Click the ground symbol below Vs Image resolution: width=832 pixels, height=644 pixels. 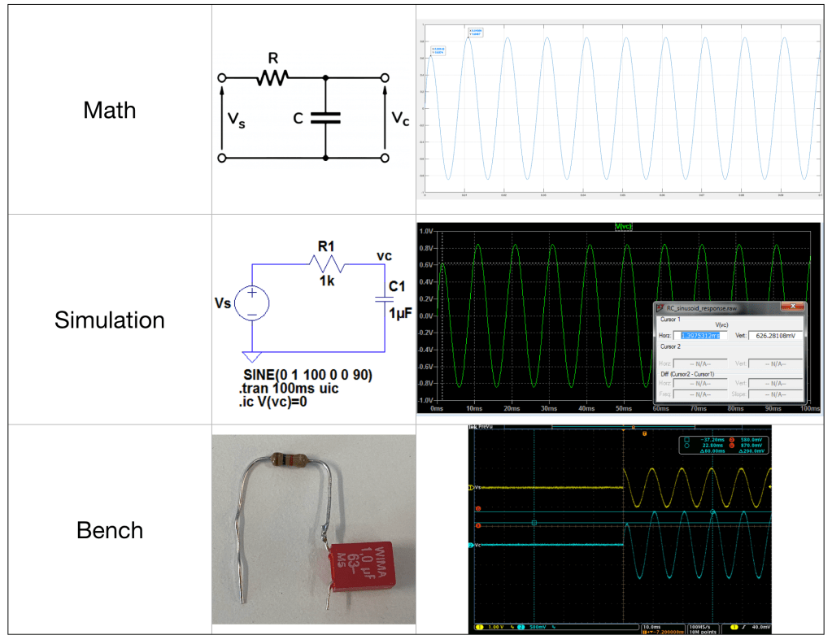pos(253,355)
